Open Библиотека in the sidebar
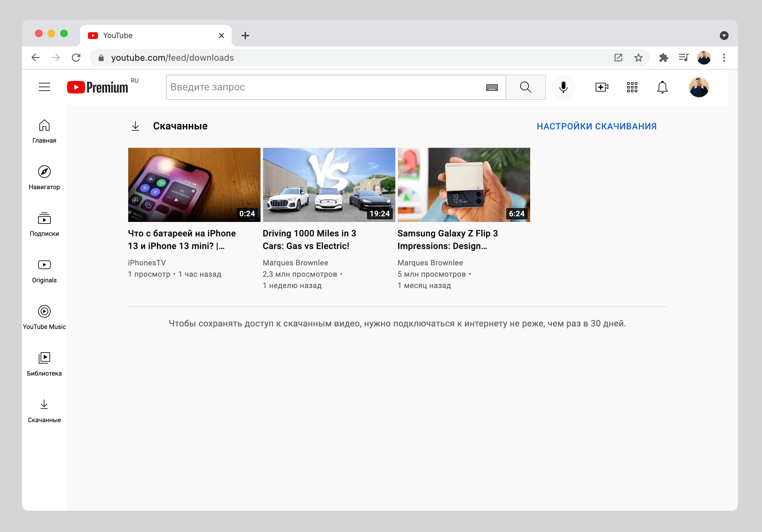Screen dimensions: 762x532 point(44,364)
